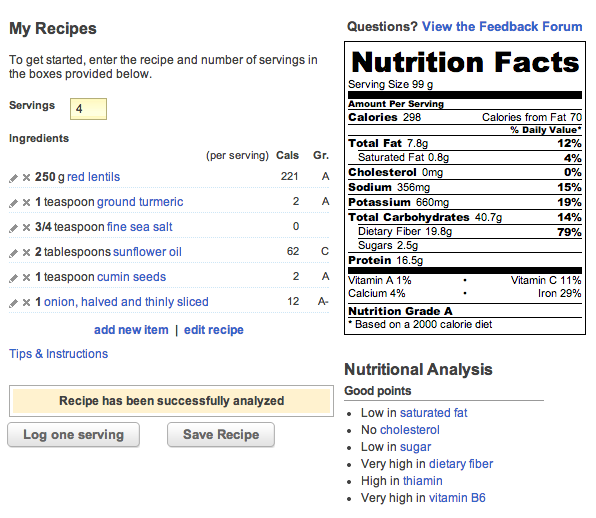The height and width of the screenshot is (518, 596).
Task: Follow the saturated fat link
Action: tap(433, 413)
